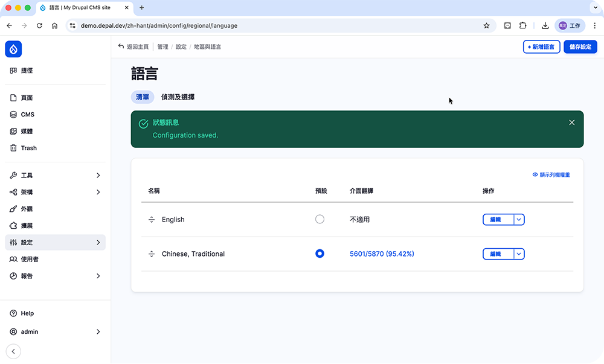The width and height of the screenshot is (604, 364).
Task: Collapse the sidebar with arrow button
Action: (13, 351)
